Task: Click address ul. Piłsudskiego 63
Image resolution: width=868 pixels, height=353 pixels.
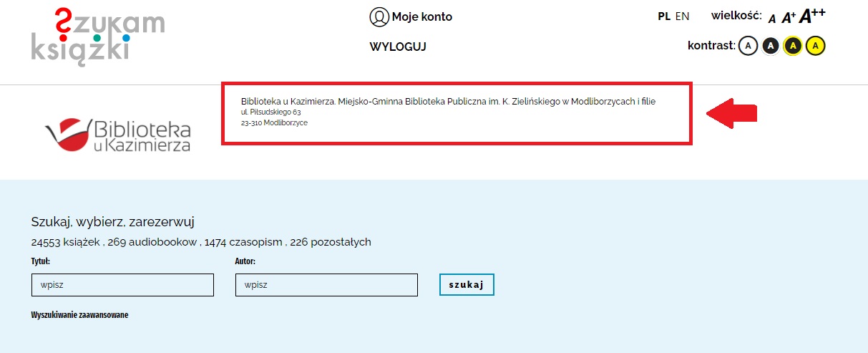Action: point(270,112)
